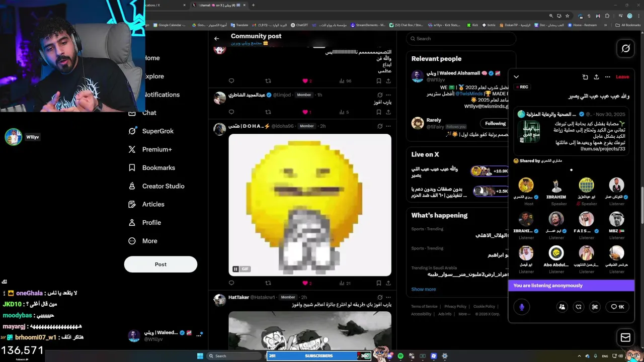Viewport: 644px width, 362px height.
Task: Open All Bookmarks folder
Action: (x=628, y=25)
